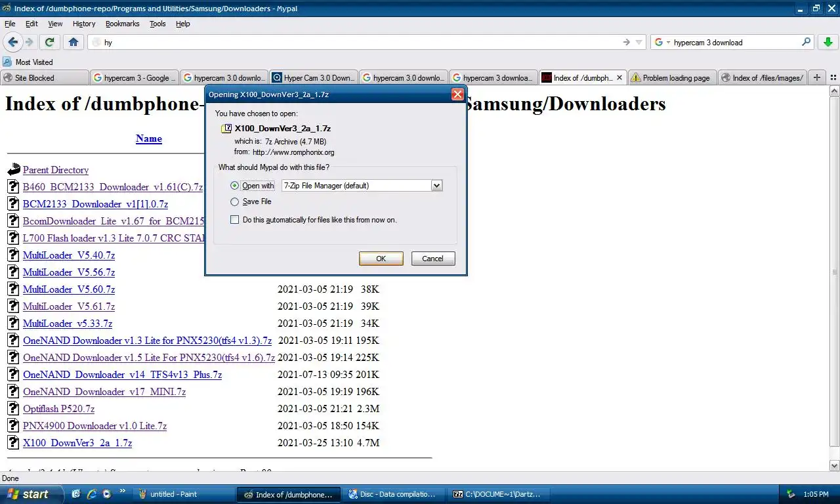Image resolution: width=840 pixels, height=504 pixels.
Task: Switch to hypercam 3 - Google tab
Action: coord(134,77)
